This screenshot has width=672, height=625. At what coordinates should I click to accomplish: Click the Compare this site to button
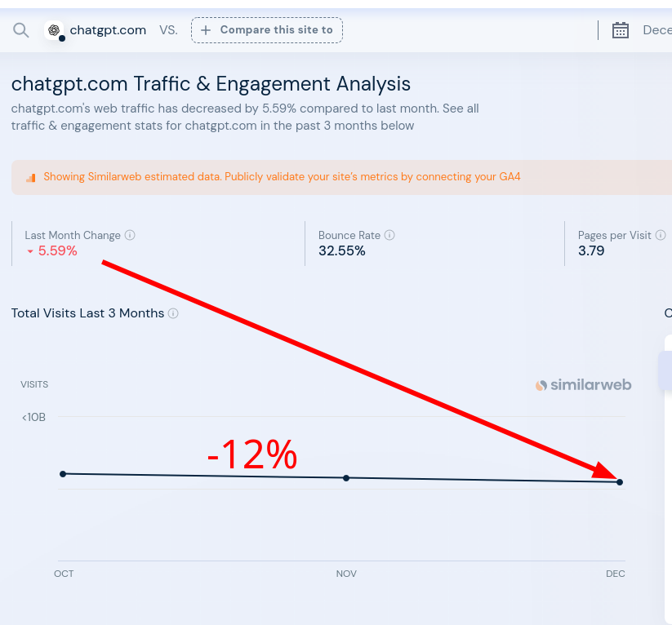pos(267,29)
